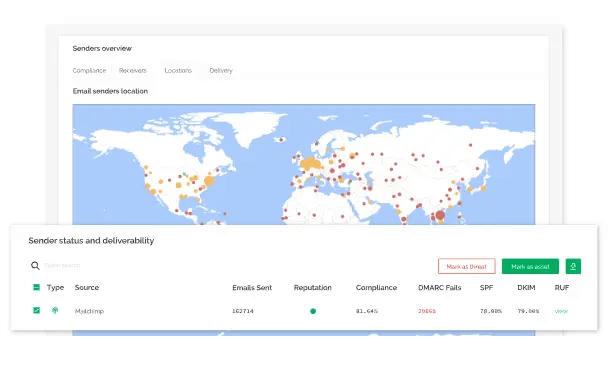Click the Mark as asset button
Screen dimensions: 609x365
tap(530, 266)
